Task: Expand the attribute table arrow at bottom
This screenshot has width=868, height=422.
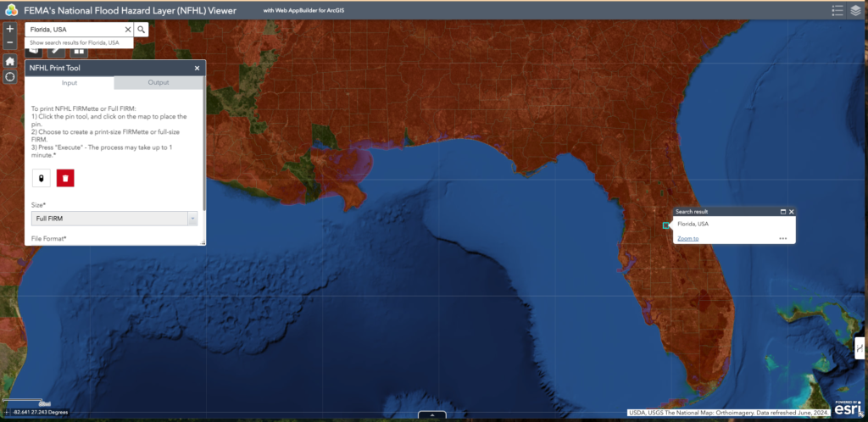Action: point(432,415)
